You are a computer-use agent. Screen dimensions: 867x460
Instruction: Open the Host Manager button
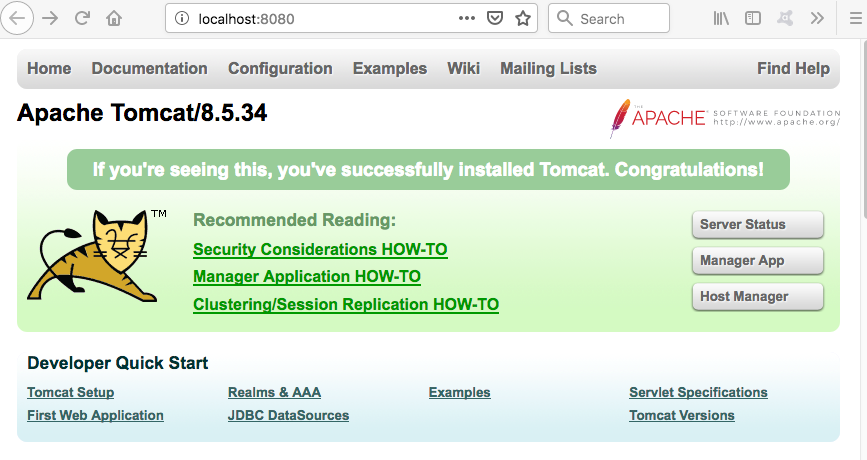pyautogui.click(x=758, y=297)
